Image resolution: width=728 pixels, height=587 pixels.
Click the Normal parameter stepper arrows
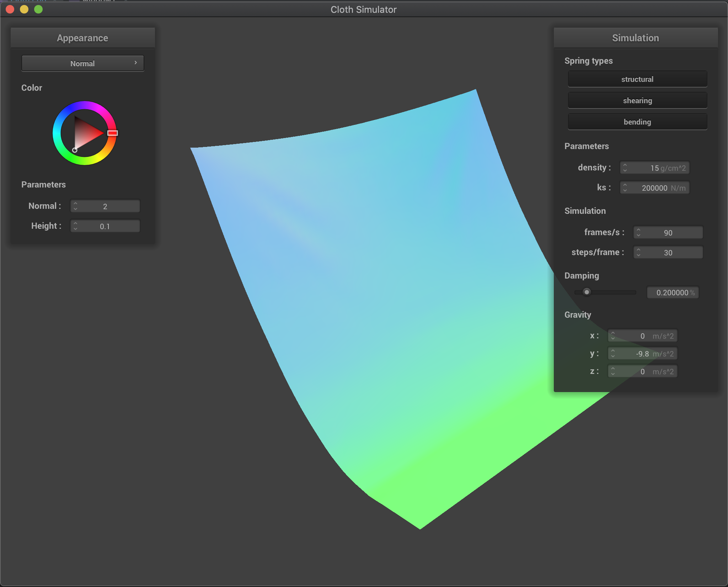tap(75, 206)
